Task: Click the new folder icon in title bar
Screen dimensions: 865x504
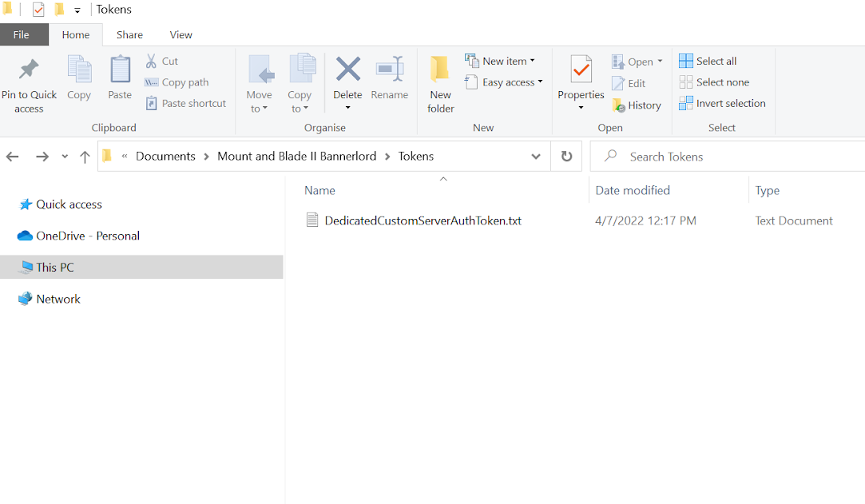Action: [59, 10]
